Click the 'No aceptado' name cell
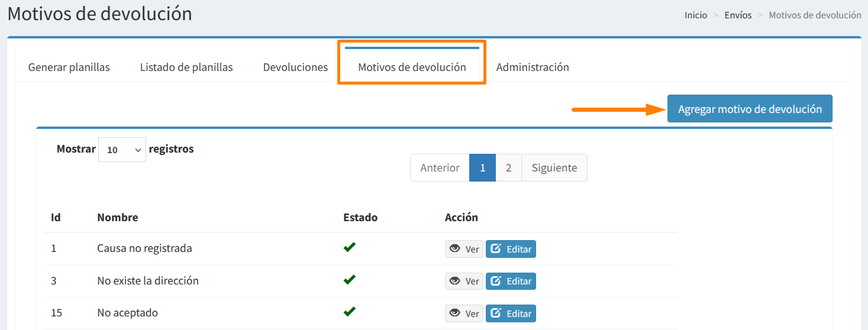 (127, 312)
